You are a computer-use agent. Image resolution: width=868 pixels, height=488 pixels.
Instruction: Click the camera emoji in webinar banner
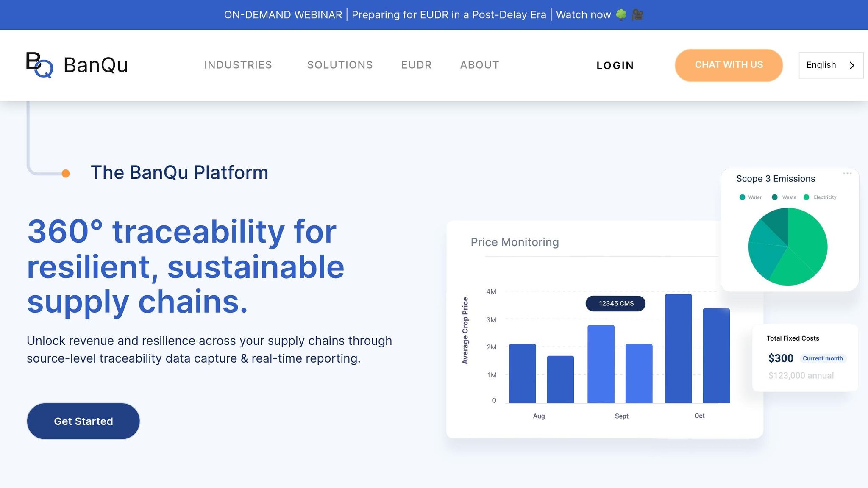point(637,15)
